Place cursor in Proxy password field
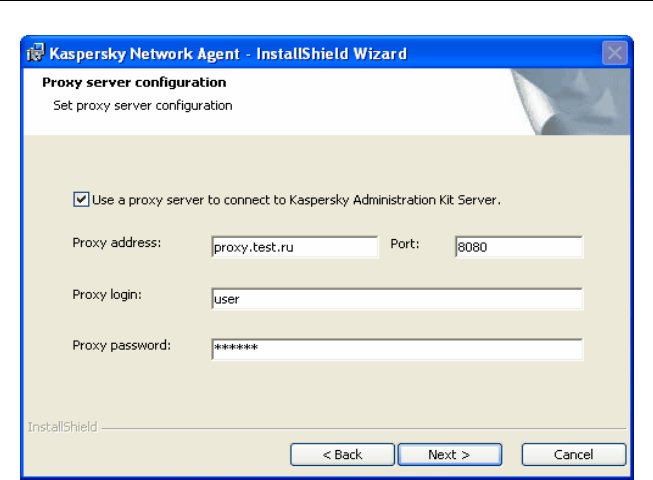653x480 pixels. coord(396,348)
